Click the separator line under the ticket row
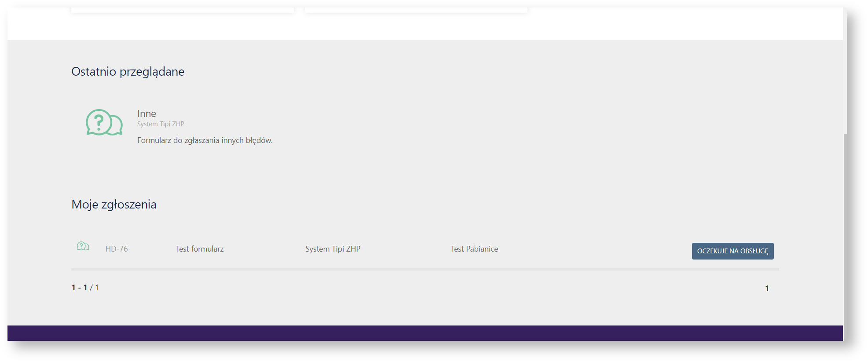The height and width of the screenshot is (362, 868). 425,269
